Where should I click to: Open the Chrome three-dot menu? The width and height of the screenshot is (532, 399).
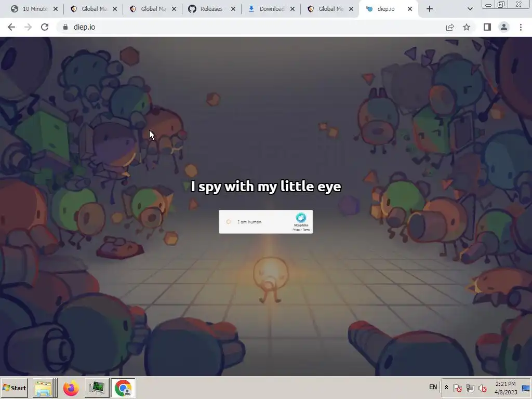[x=521, y=27]
